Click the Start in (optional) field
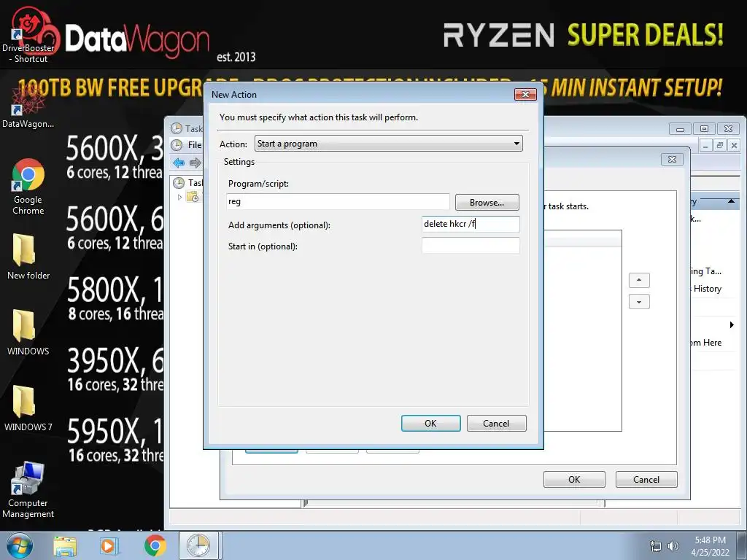747x560 pixels. click(471, 246)
